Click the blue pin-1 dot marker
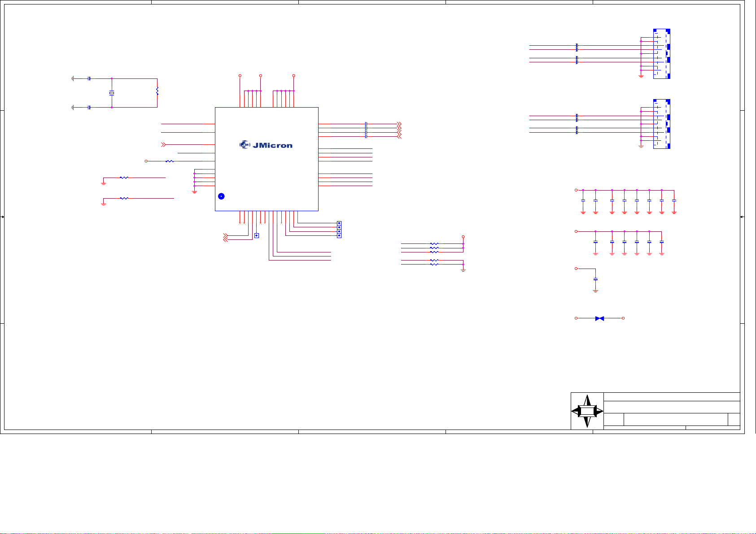 tap(221, 196)
